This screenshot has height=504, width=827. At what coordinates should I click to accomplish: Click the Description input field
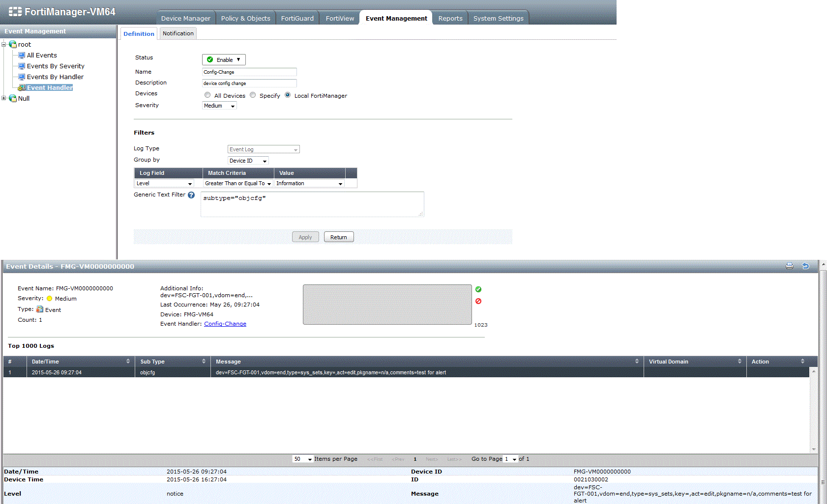tap(249, 83)
